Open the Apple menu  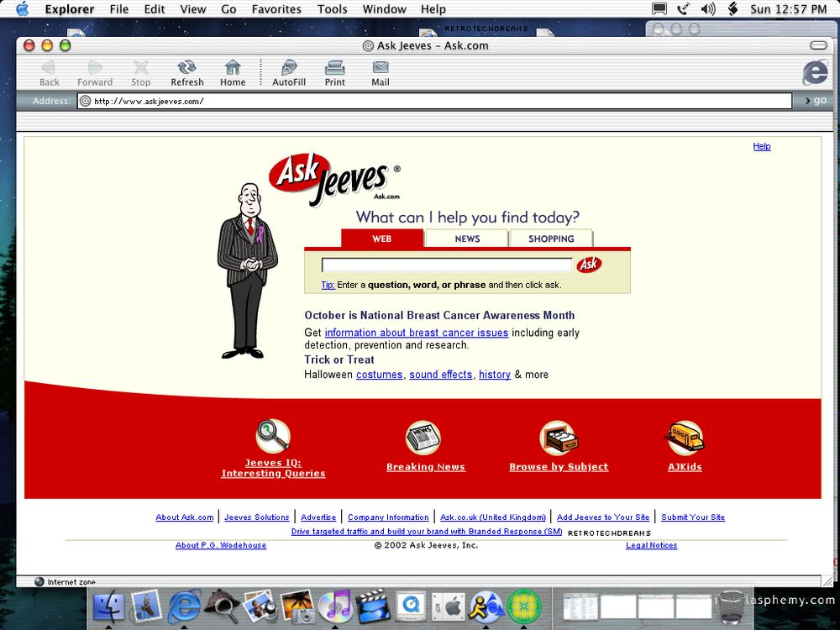point(22,8)
